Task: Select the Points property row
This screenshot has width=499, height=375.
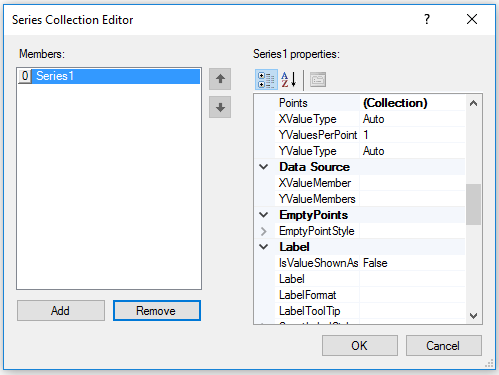Action: point(318,103)
